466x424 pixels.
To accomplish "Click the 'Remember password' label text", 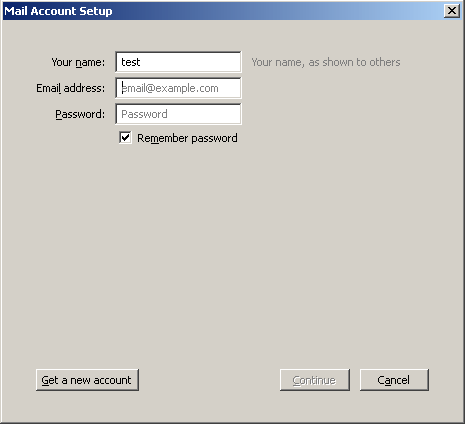I will (187, 138).
